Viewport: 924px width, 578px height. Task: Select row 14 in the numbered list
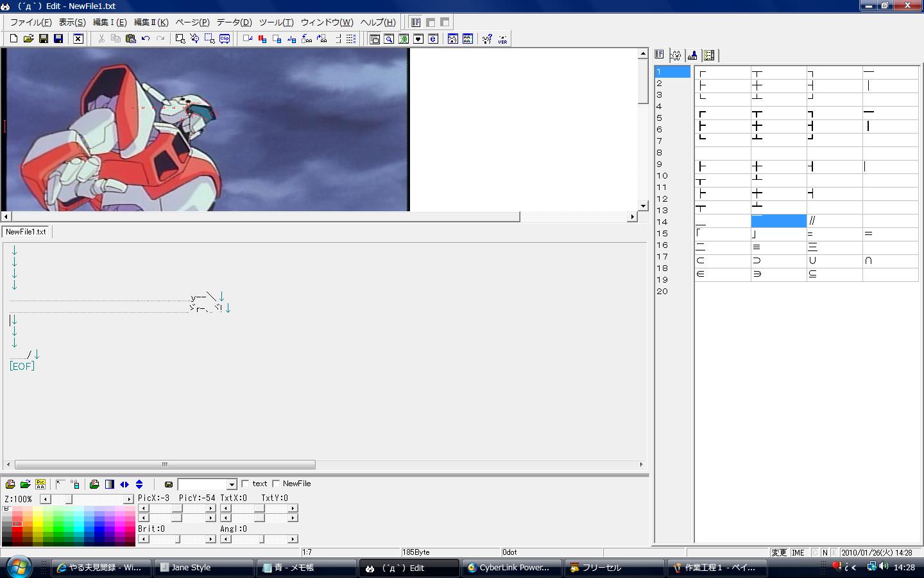[x=672, y=222]
